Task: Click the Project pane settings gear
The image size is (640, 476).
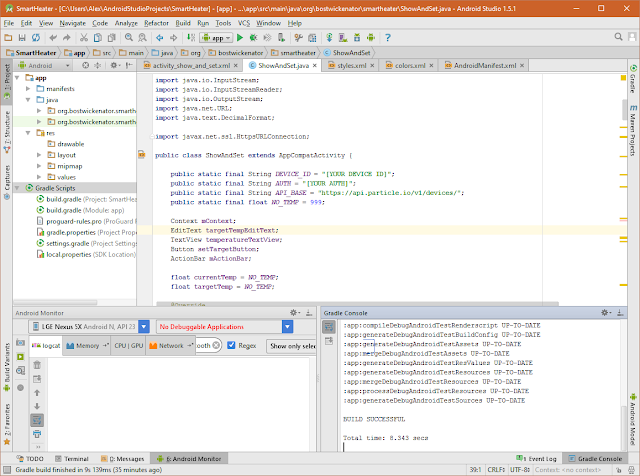Action: (115, 65)
